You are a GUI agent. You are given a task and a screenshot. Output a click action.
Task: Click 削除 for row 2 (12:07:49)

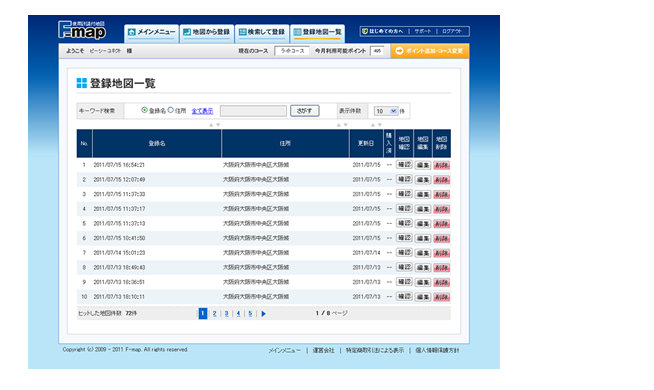[442, 180]
